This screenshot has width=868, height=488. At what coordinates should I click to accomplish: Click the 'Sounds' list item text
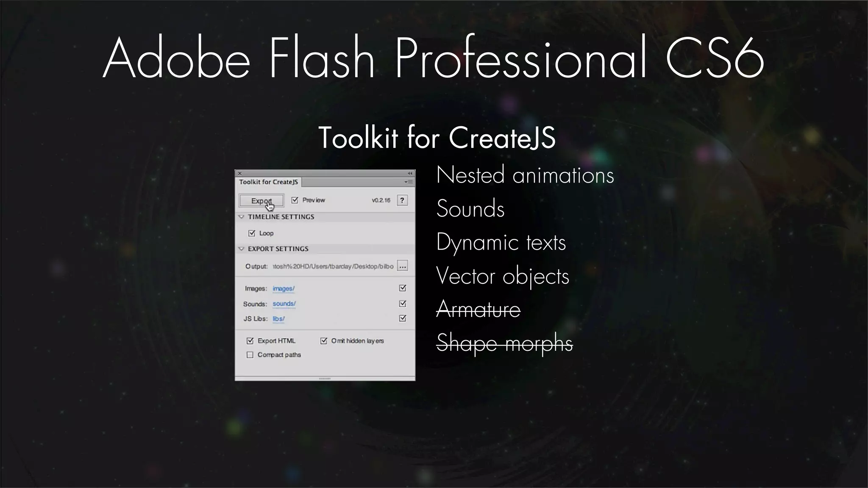(470, 208)
